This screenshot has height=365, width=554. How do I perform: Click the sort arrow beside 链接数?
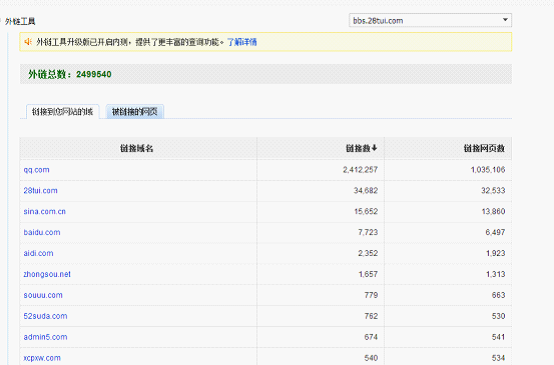click(375, 148)
